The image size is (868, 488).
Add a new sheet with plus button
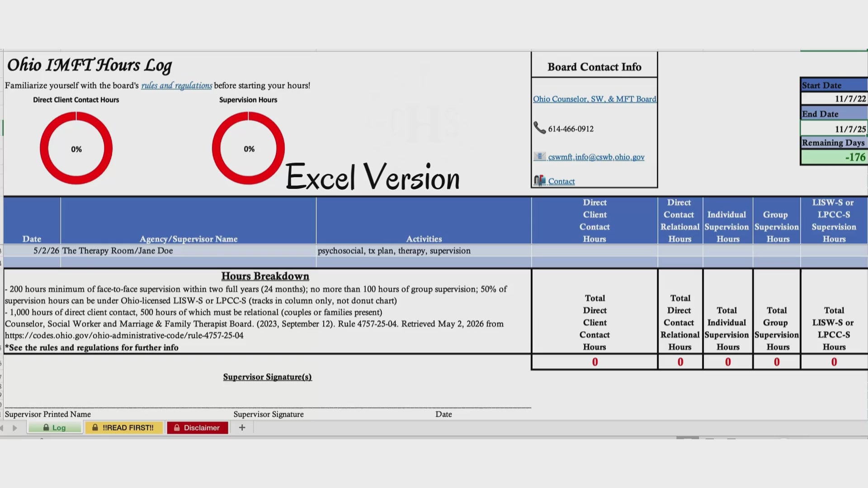tap(242, 427)
